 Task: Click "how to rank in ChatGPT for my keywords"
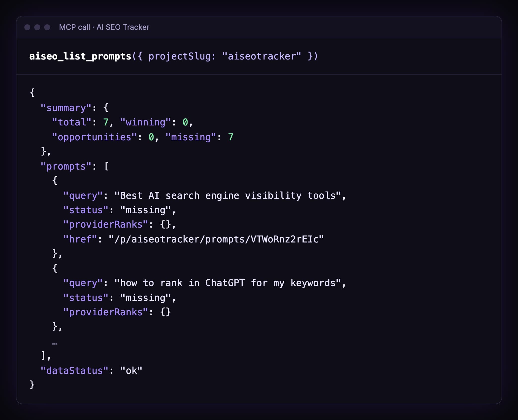tap(228, 283)
